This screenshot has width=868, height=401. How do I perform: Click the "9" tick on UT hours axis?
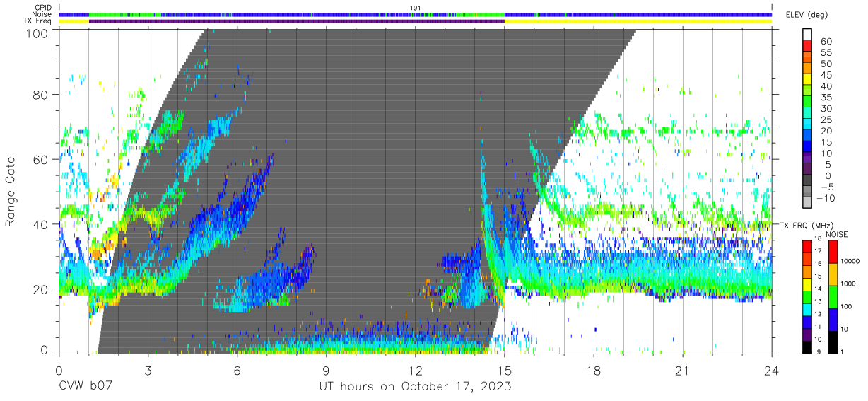pyautogui.click(x=327, y=371)
